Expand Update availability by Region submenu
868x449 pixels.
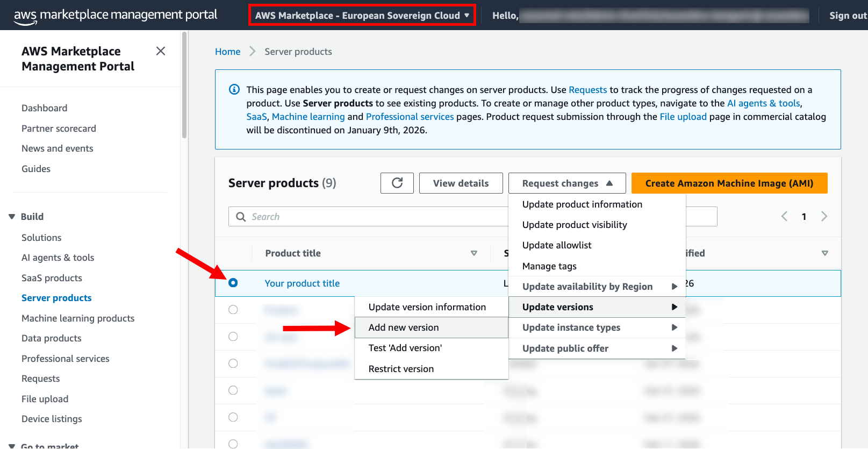(x=597, y=287)
